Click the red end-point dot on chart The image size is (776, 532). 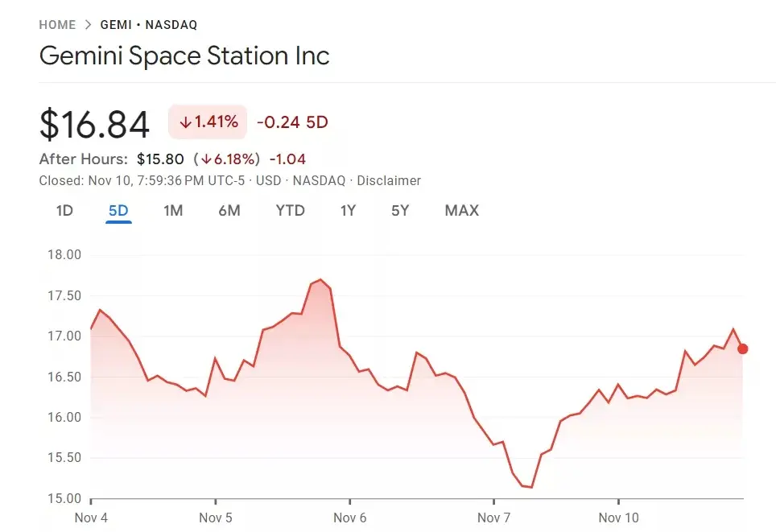point(742,348)
